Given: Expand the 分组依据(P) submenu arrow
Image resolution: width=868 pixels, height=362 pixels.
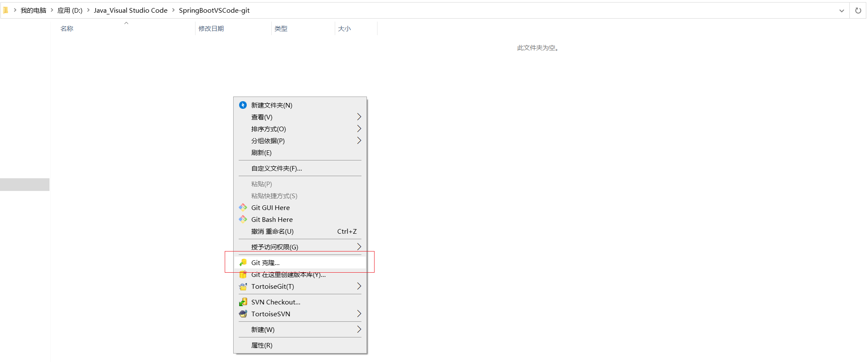Looking at the screenshot, I should coord(359,141).
